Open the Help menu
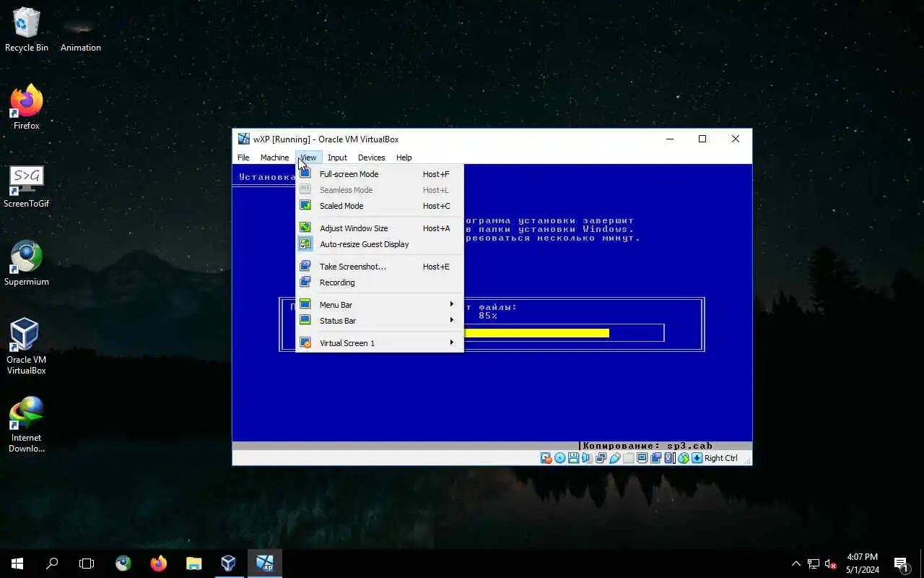The image size is (924, 578). pos(404,158)
